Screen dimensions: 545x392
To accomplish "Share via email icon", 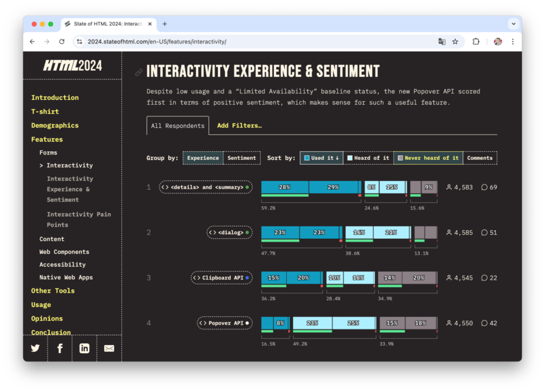I will coord(109,348).
